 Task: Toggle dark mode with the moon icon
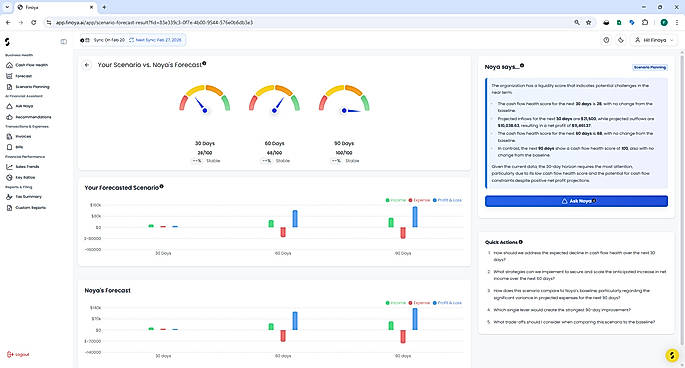[x=621, y=40]
